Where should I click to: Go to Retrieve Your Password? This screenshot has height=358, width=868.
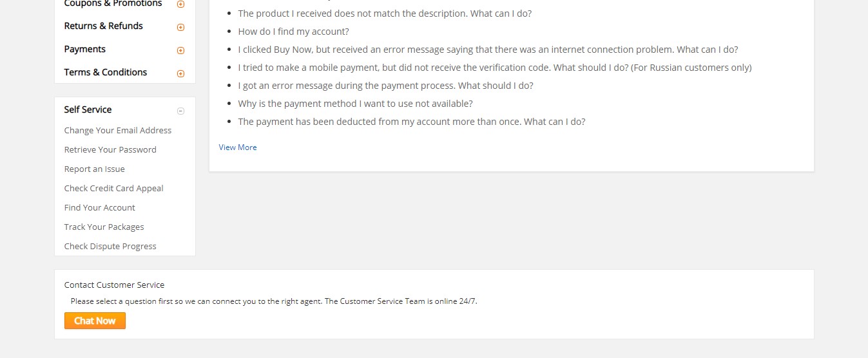coord(110,149)
